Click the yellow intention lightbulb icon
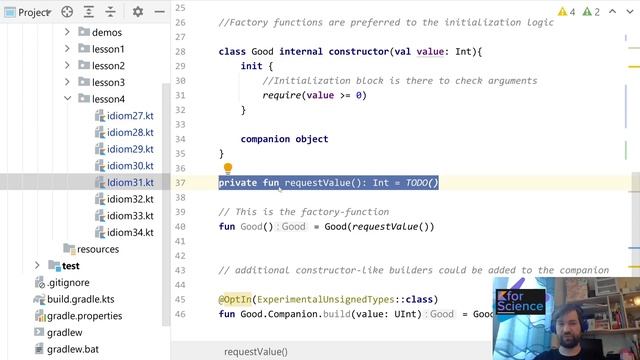 click(228, 168)
